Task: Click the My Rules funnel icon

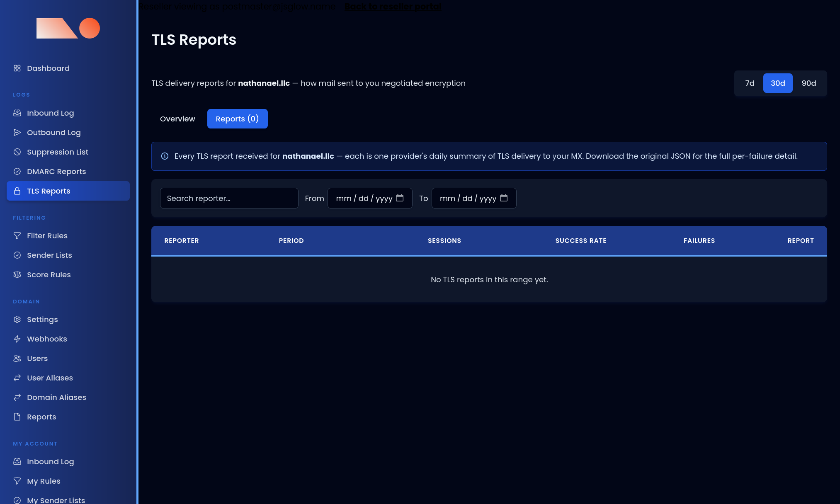Action: [x=17, y=481]
